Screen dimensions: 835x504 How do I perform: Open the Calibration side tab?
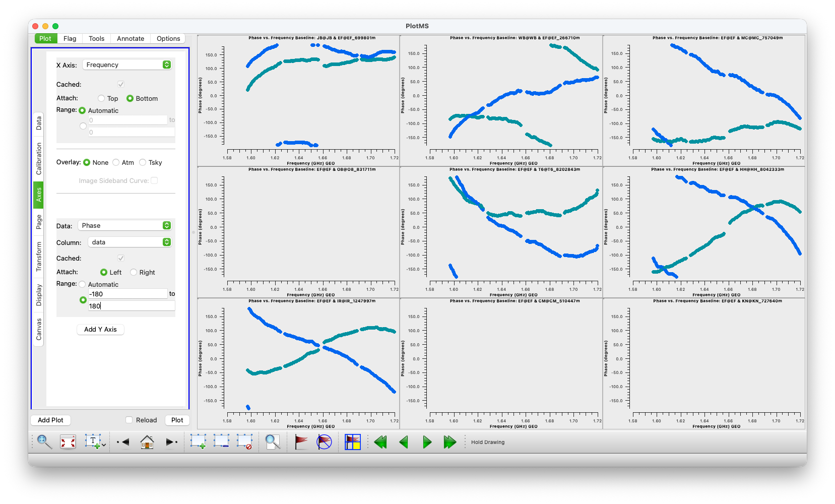39,158
